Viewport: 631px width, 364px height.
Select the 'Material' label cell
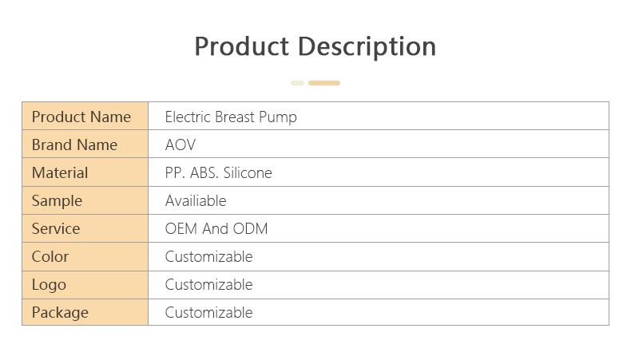tap(85, 172)
